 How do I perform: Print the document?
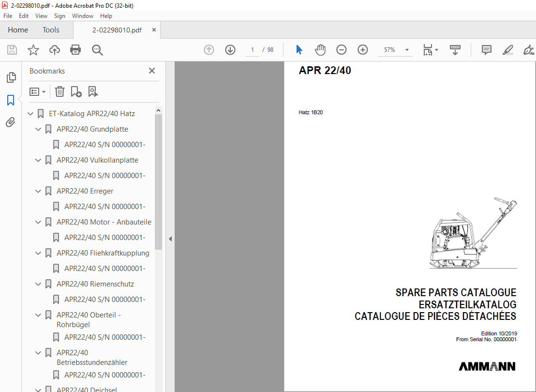tap(75, 50)
